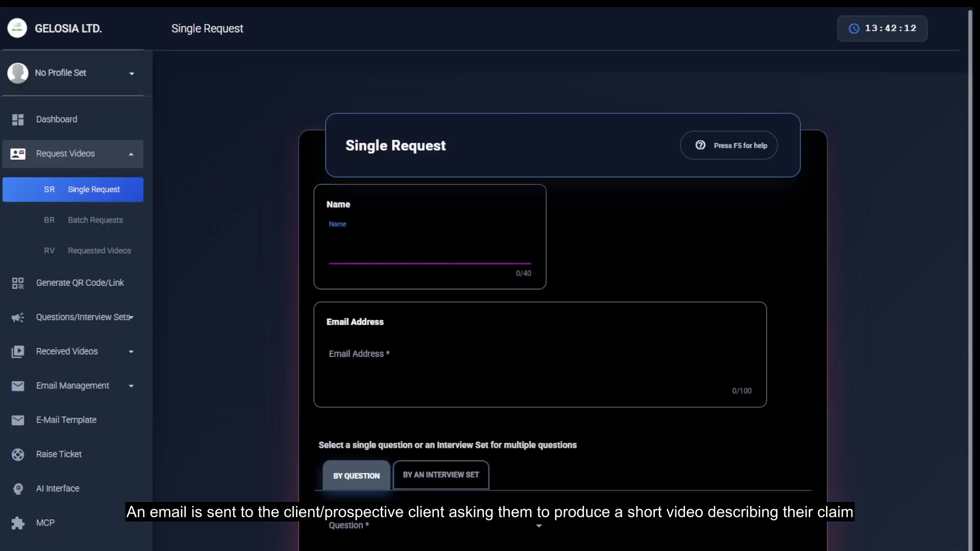Click the 0/40 character counter
Viewport: 980px width, 551px height.
coord(523,273)
